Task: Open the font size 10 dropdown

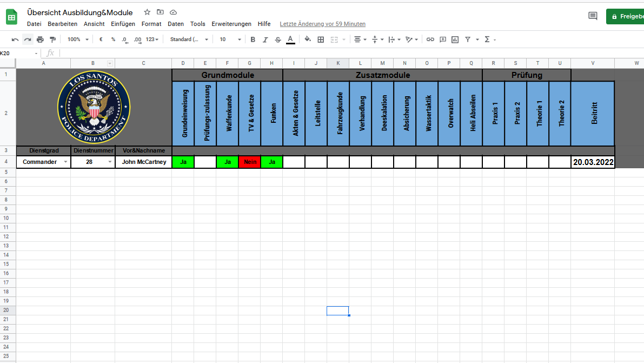Action: tap(230, 39)
